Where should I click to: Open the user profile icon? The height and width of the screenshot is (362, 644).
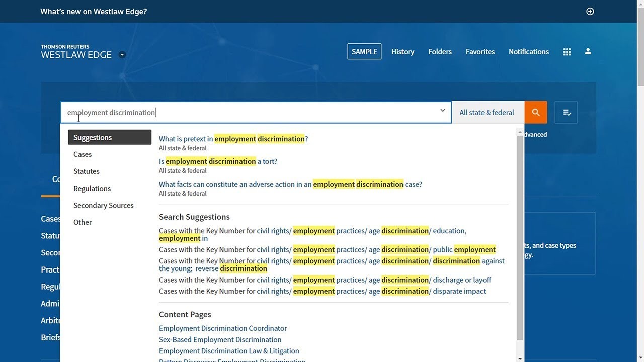(588, 52)
